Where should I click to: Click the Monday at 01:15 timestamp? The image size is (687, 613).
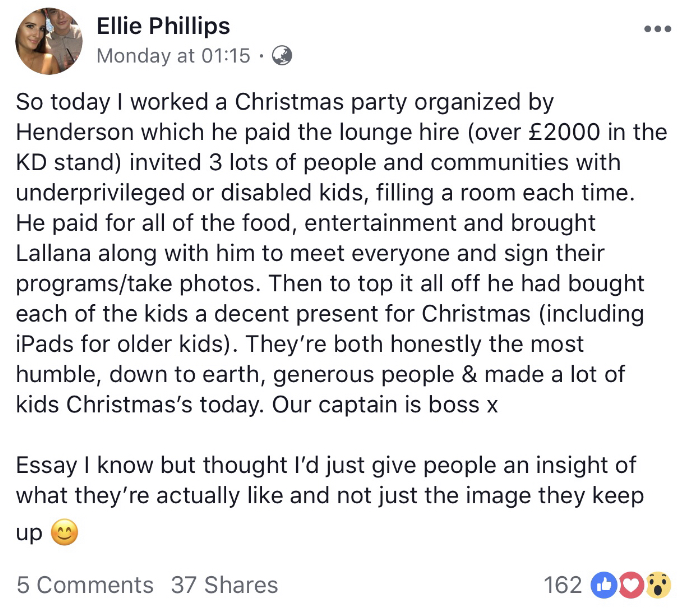pos(173,56)
